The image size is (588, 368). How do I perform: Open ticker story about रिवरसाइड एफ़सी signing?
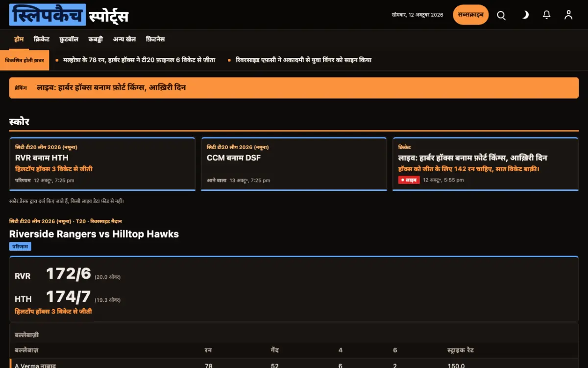tap(303, 60)
